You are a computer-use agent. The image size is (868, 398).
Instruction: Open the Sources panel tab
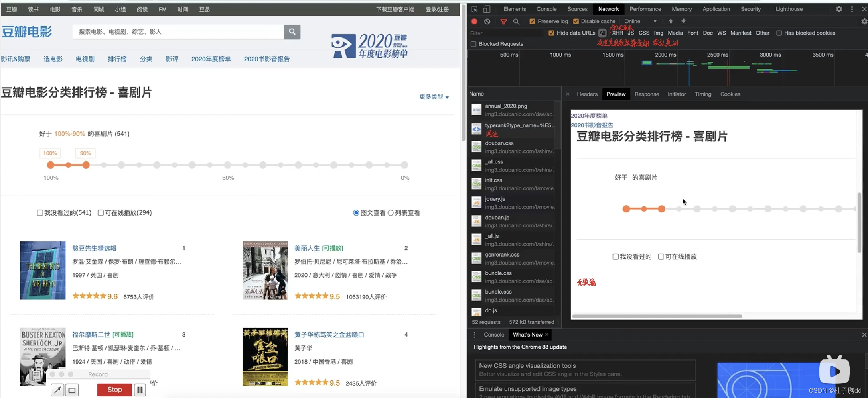(x=577, y=9)
